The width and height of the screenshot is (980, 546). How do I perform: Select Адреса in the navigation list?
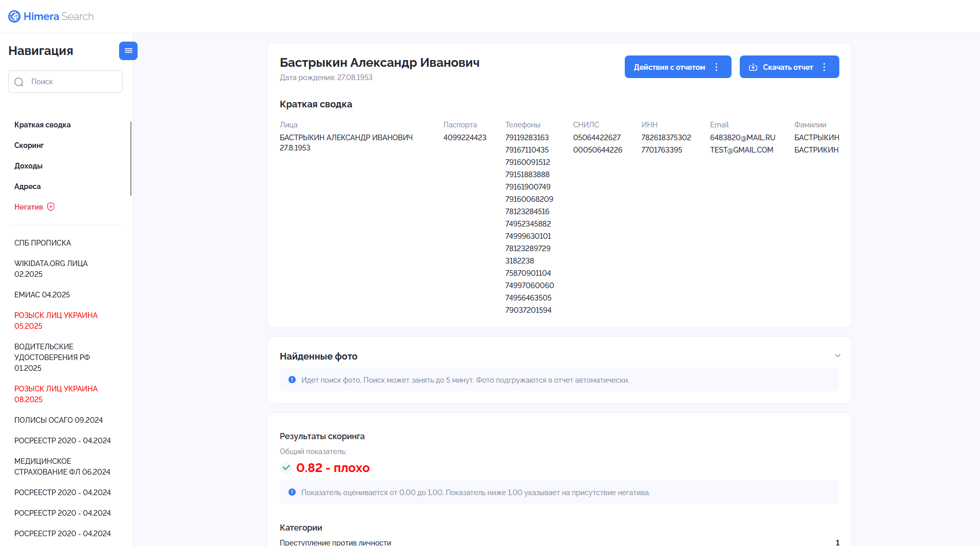coord(28,186)
